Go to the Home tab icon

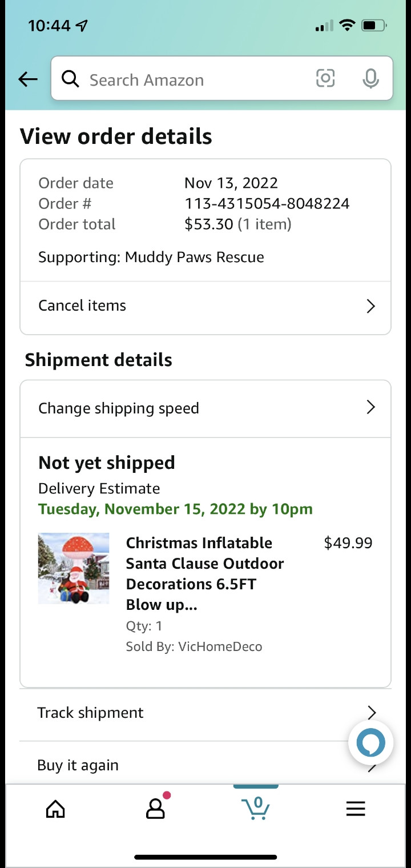pyautogui.click(x=55, y=809)
